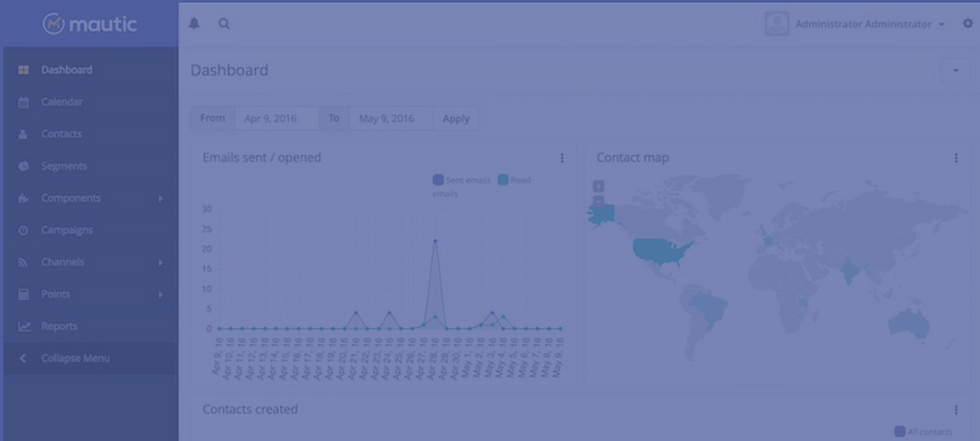Click the Mautic logo

(89, 24)
